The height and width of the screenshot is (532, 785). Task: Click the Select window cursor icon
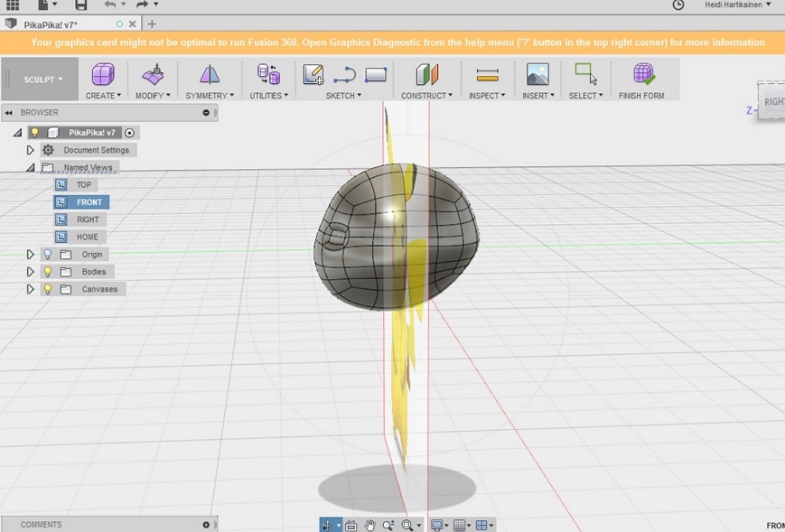click(x=585, y=74)
